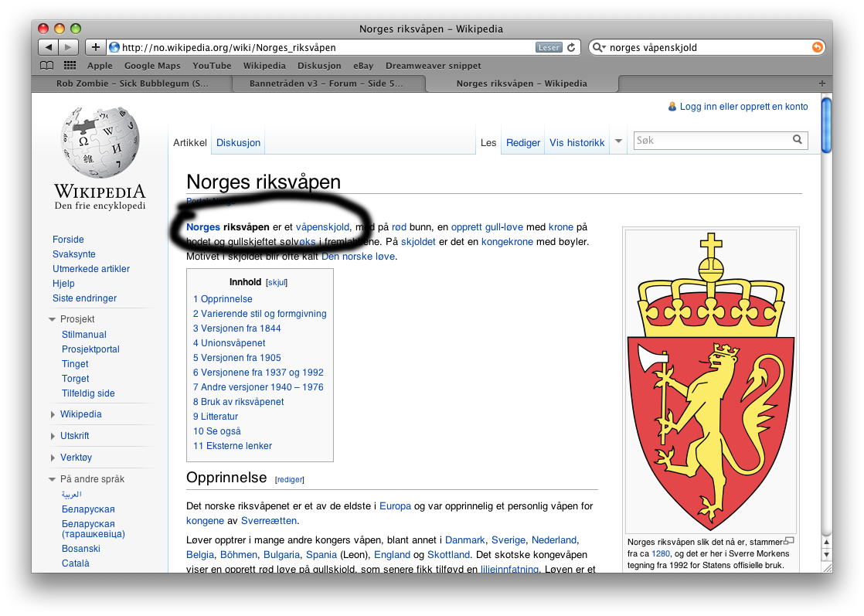Click the user icon beside Logg inn
This screenshot has width=864, height=616.
click(672, 107)
